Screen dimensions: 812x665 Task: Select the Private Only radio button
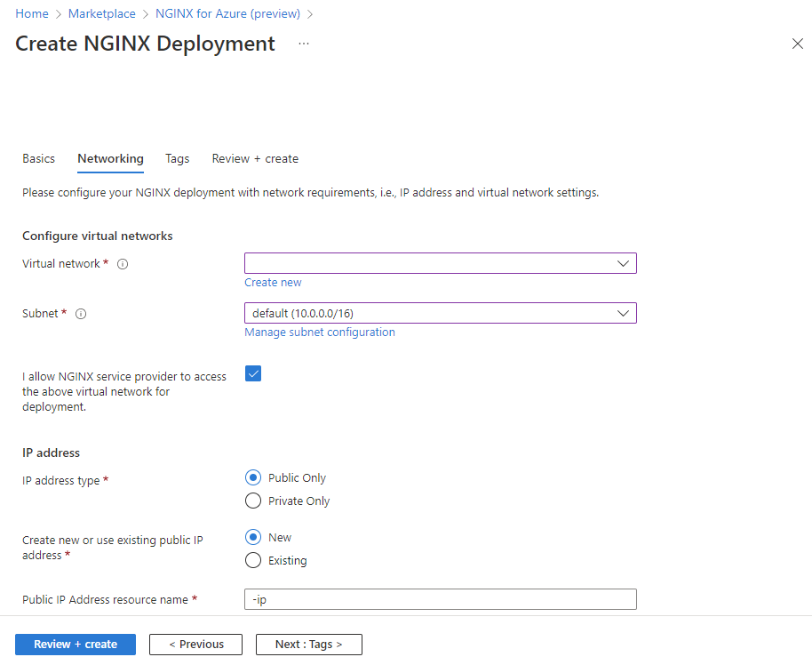(253, 501)
